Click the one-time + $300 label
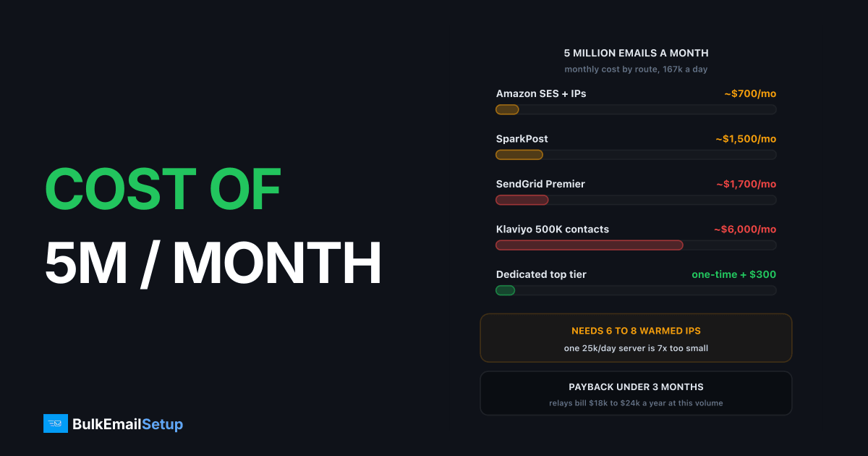 (734, 274)
